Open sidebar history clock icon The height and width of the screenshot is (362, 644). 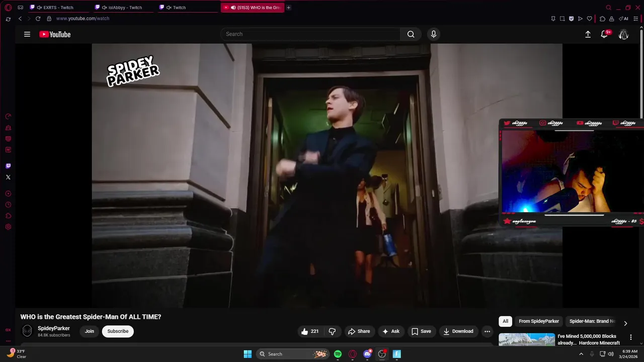[8, 205]
